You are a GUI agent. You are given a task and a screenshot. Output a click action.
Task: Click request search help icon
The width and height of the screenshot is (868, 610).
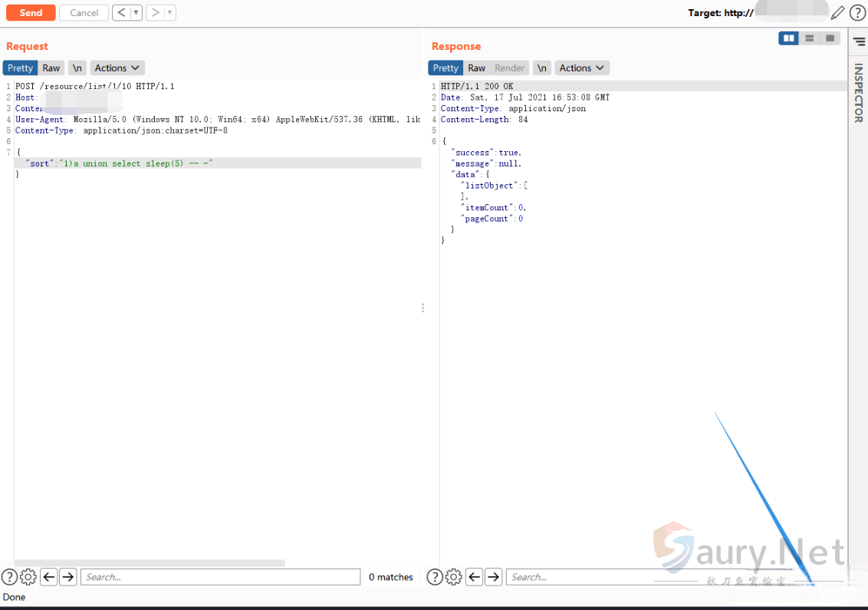click(9, 577)
